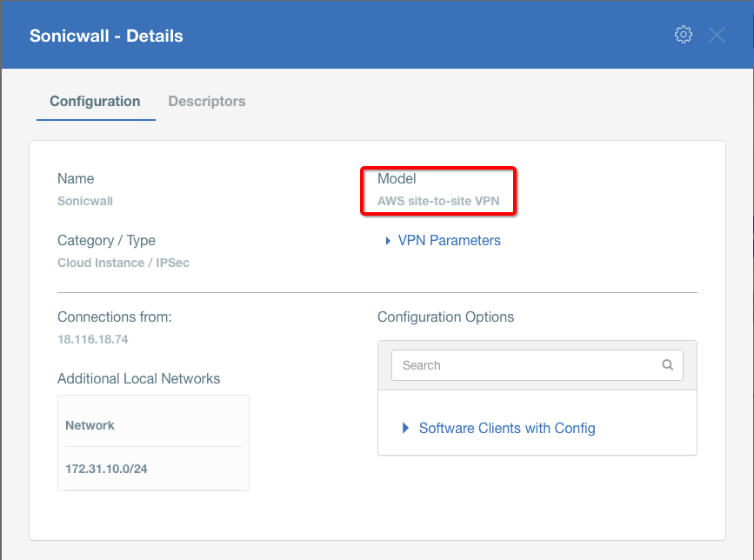Focus the Configuration Options search field
Image resolution: width=754 pixels, height=560 pixels.
pyautogui.click(x=537, y=365)
